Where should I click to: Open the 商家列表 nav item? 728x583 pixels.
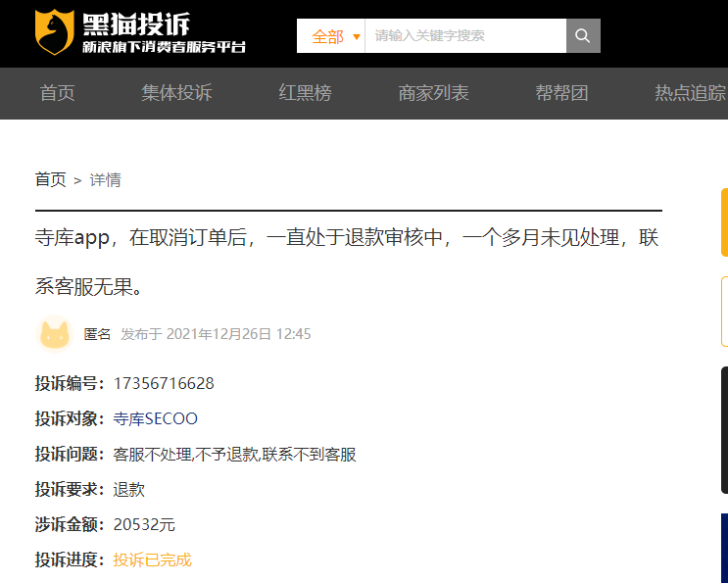pyautogui.click(x=433, y=93)
